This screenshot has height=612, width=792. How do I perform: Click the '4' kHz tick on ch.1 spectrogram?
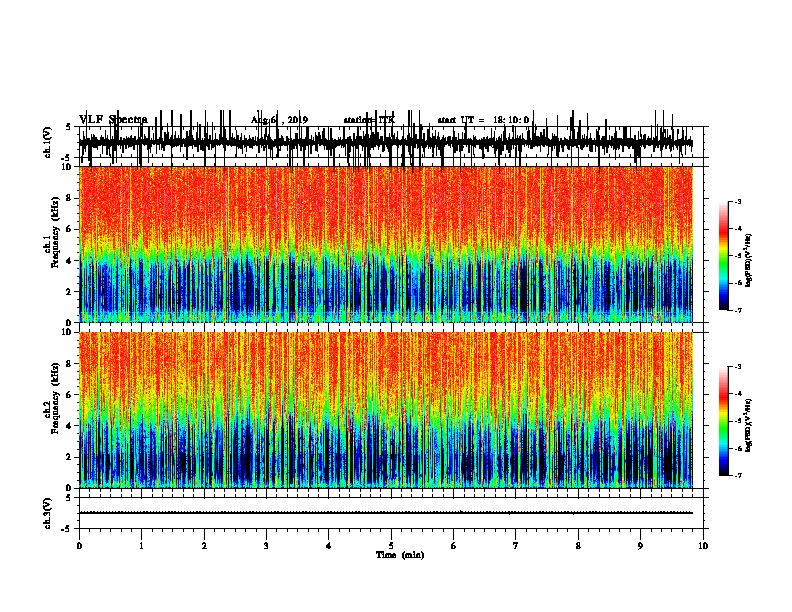(x=70, y=261)
